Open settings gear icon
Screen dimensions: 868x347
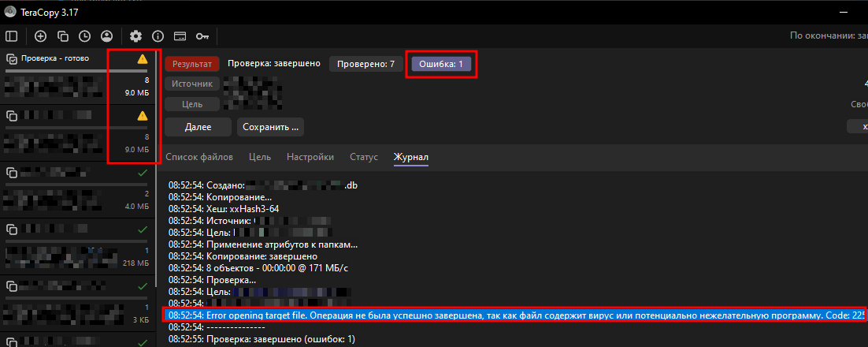[135, 36]
